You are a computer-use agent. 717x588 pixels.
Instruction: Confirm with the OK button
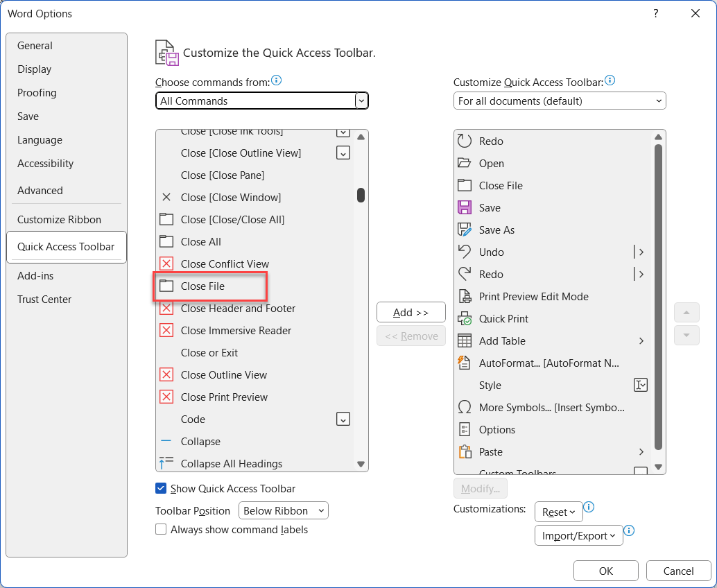point(606,571)
